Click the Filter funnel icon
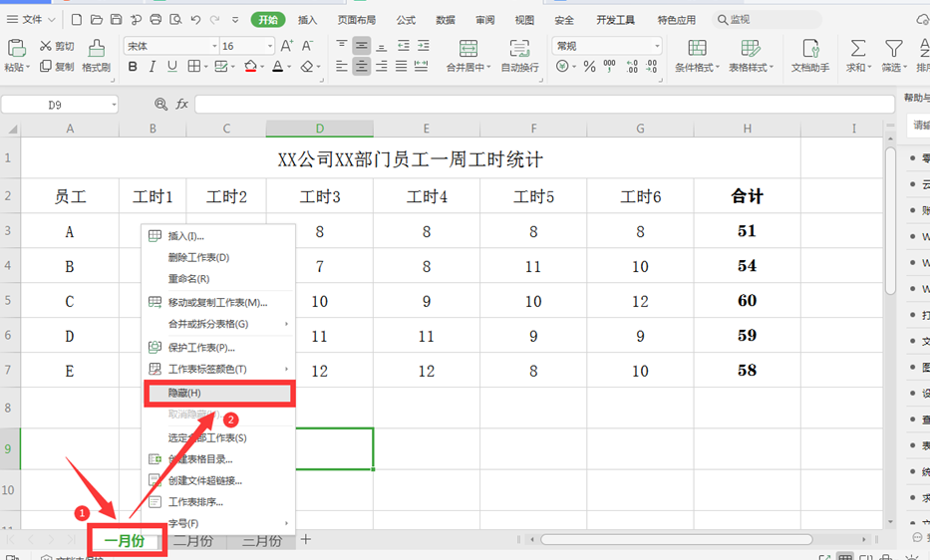 click(x=893, y=48)
